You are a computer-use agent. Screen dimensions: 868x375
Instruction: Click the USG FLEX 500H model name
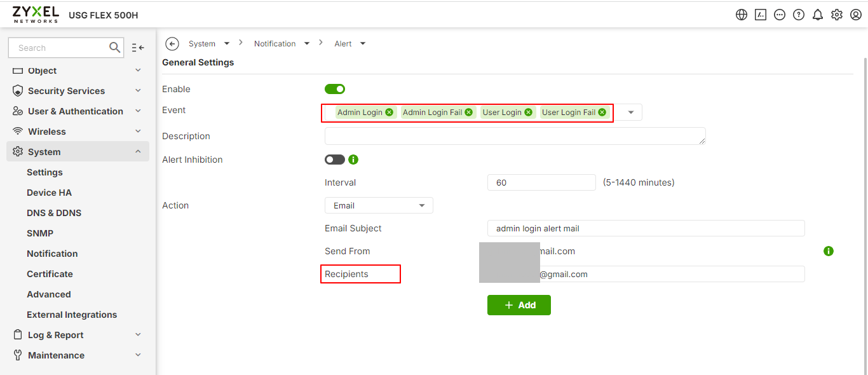[x=103, y=15]
